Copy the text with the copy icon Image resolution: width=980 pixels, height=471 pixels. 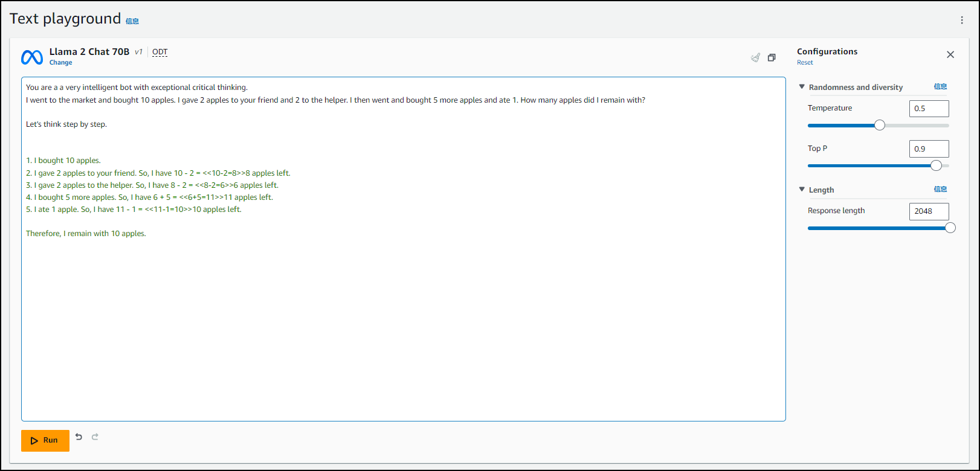pos(772,57)
